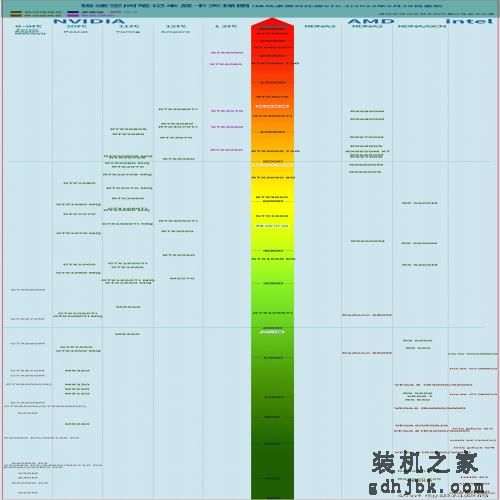Select the Ampere column header
500x500 pixels.
click(x=175, y=32)
